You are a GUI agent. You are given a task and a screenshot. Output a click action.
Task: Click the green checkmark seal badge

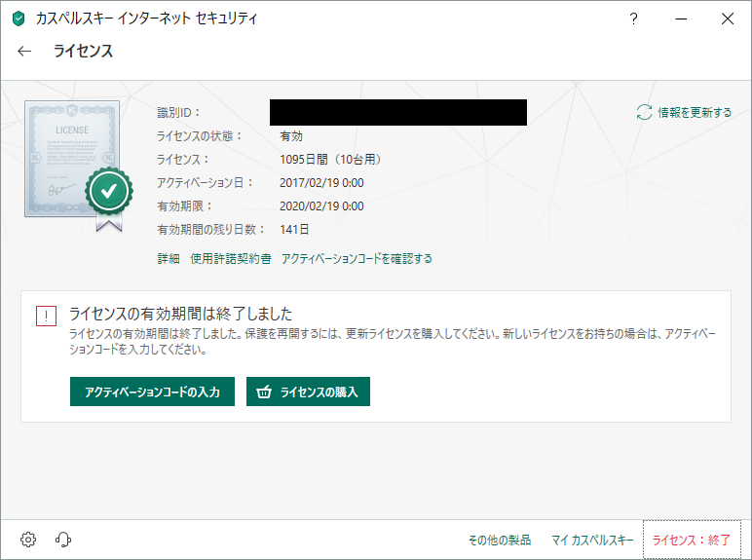click(109, 191)
